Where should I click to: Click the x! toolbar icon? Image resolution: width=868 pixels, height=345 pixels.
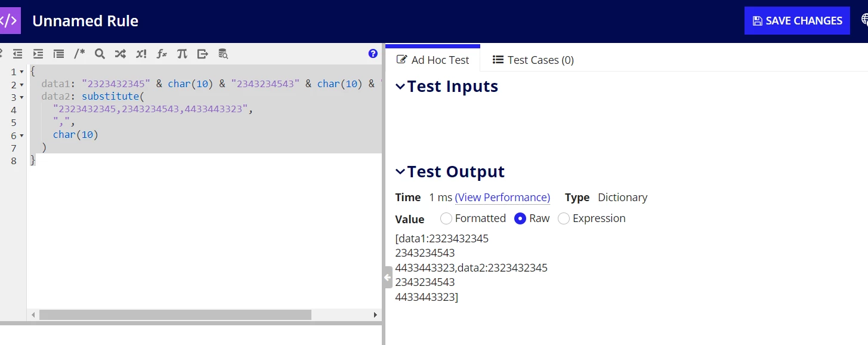(141, 54)
